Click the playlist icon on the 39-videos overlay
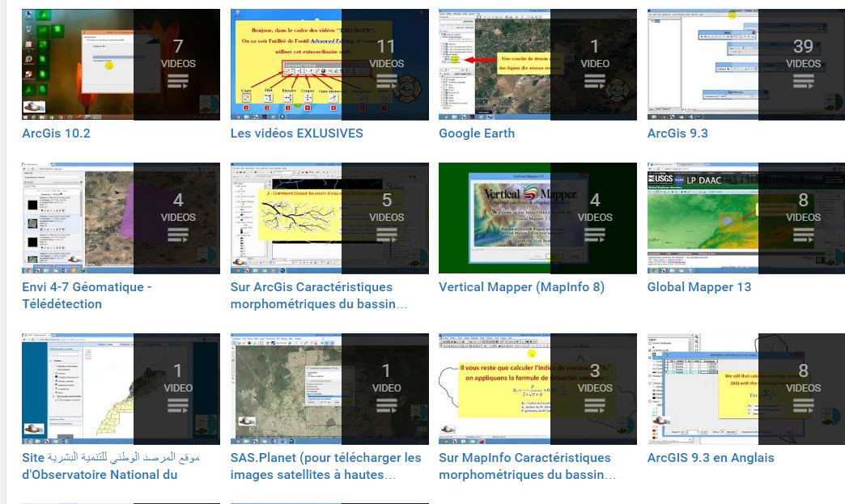The width and height of the screenshot is (845, 504). coord(803,82)
